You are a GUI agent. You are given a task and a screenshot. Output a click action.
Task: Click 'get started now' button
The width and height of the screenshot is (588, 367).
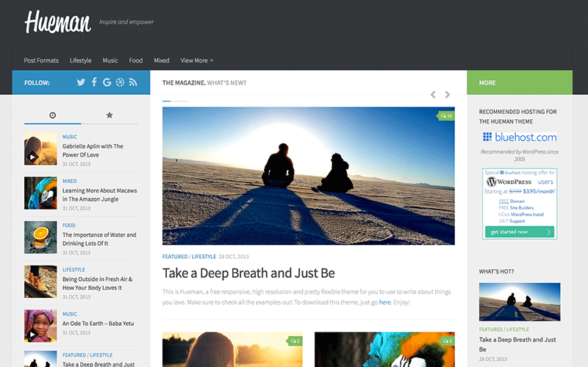[x=520, y=232]
